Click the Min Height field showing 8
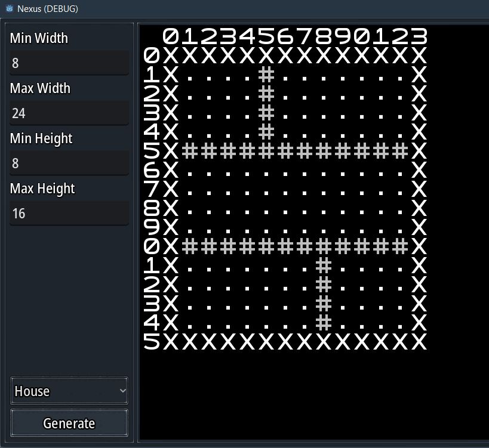Viewport: 489px width, 448px height. [69, 163]
